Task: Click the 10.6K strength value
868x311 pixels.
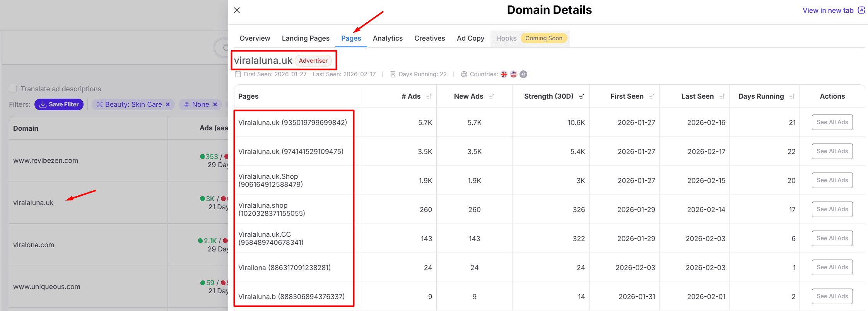Action: [576, 123]
